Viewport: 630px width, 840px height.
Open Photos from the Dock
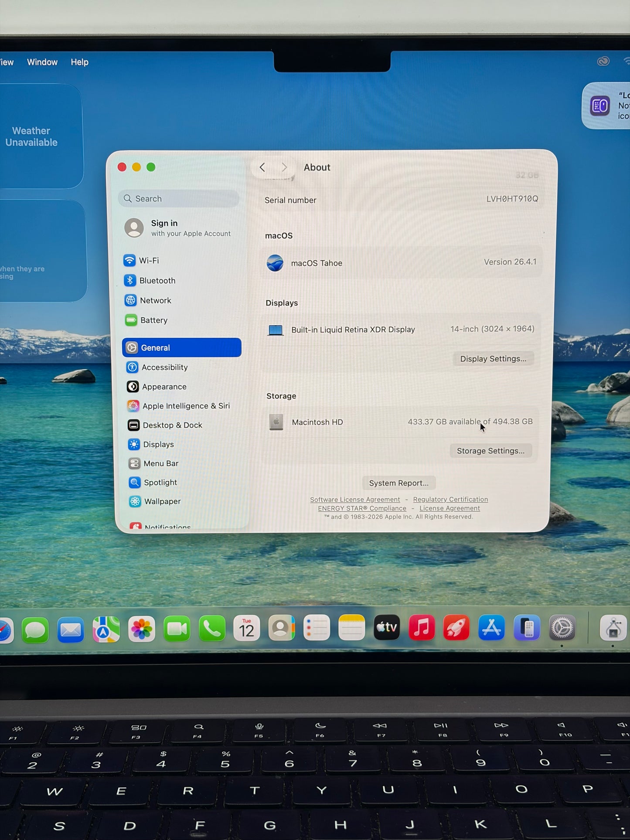(x=141, y=629)
